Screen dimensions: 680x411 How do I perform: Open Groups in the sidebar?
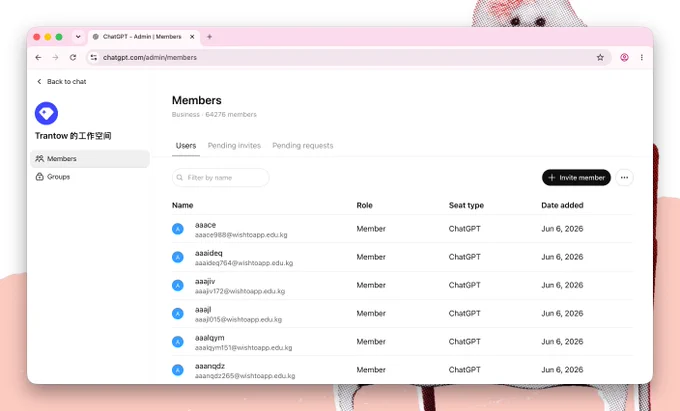90,177
